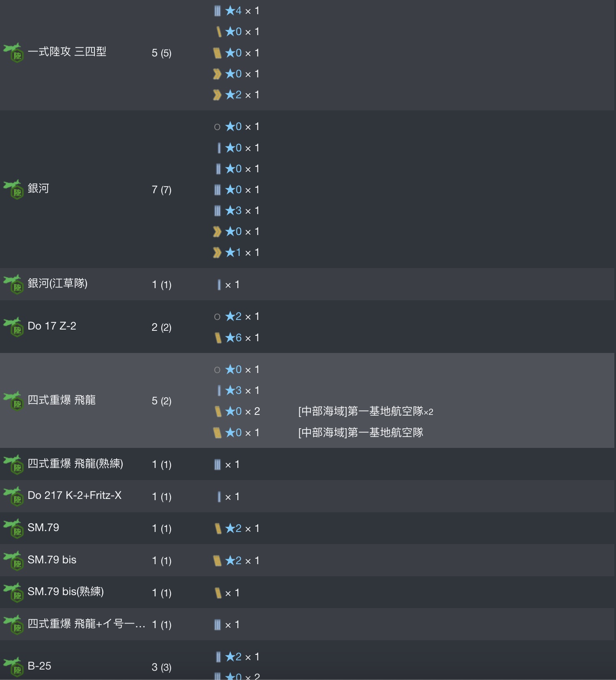Select the equipment name SM.79 bis(熟練)
616x680 pixels.
coord(66,591)
